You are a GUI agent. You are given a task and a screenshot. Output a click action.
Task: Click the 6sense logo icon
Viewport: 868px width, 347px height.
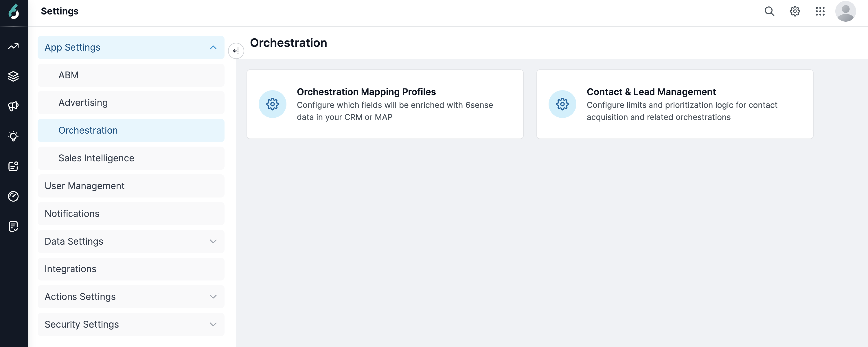[14, 12]
